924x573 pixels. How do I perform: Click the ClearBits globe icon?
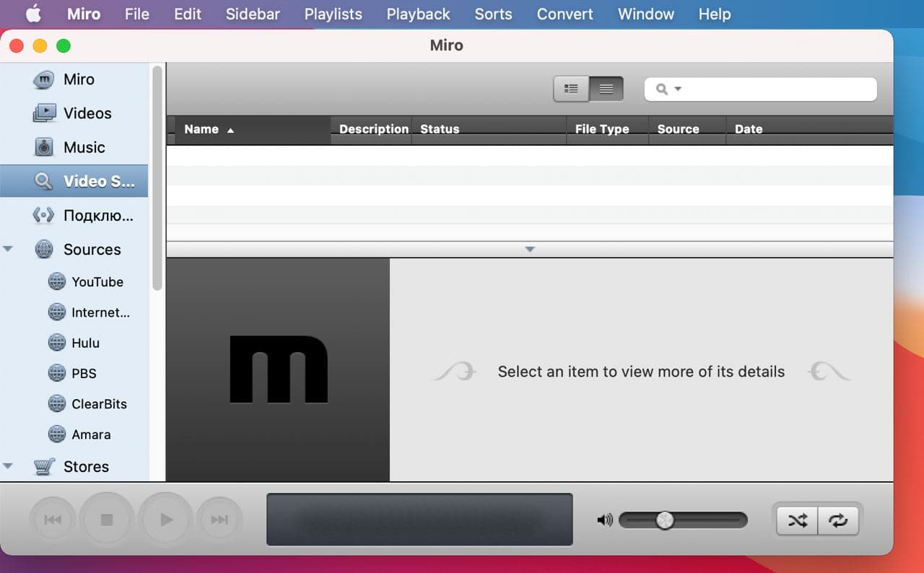point(57,403)
